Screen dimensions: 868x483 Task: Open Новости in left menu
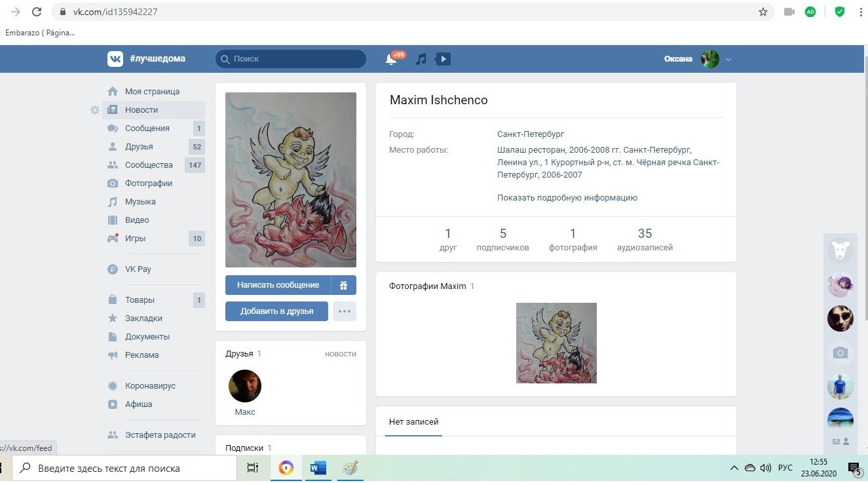point(155,110)
